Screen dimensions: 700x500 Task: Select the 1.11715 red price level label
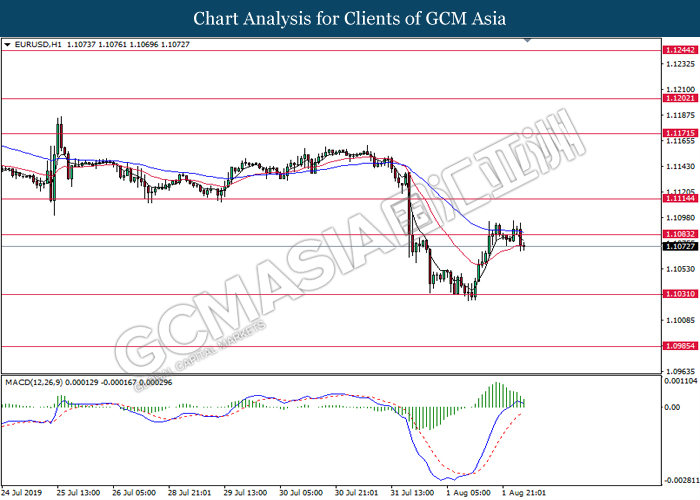coord(680,133)
